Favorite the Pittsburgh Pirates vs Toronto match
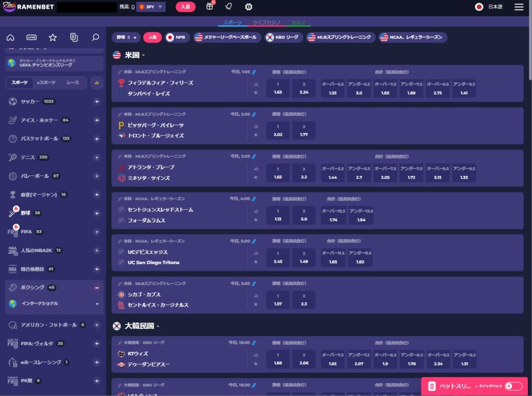The image size is (532, 396). [256, 135]
